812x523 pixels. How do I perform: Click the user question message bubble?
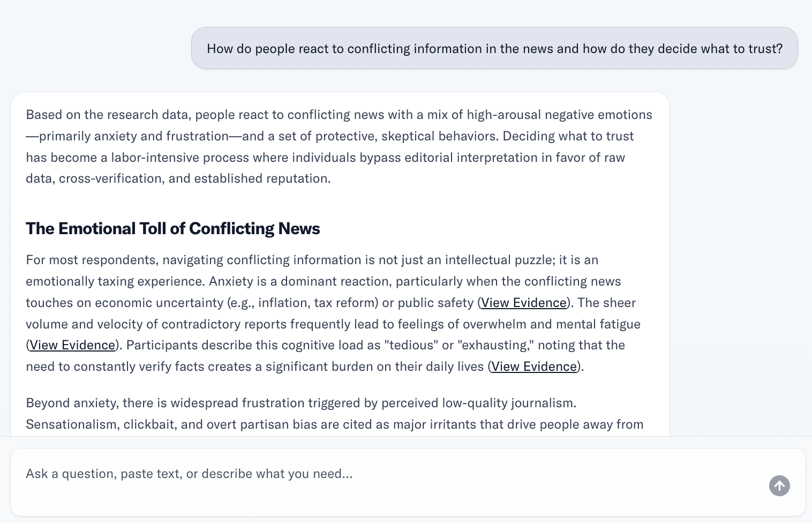494,49
